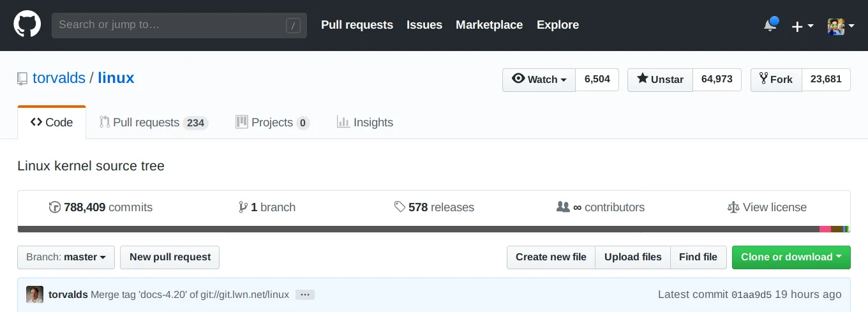Image resolution: width=868 pixels, height=312 pixels.
Task: Click torvalds' commit author avatar
Action: point(34,294)
